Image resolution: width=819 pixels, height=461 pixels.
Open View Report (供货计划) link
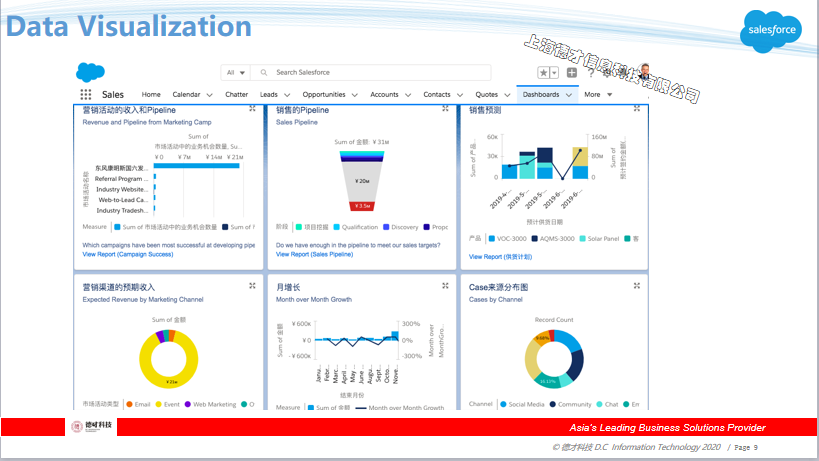click(x=500, y=257)
